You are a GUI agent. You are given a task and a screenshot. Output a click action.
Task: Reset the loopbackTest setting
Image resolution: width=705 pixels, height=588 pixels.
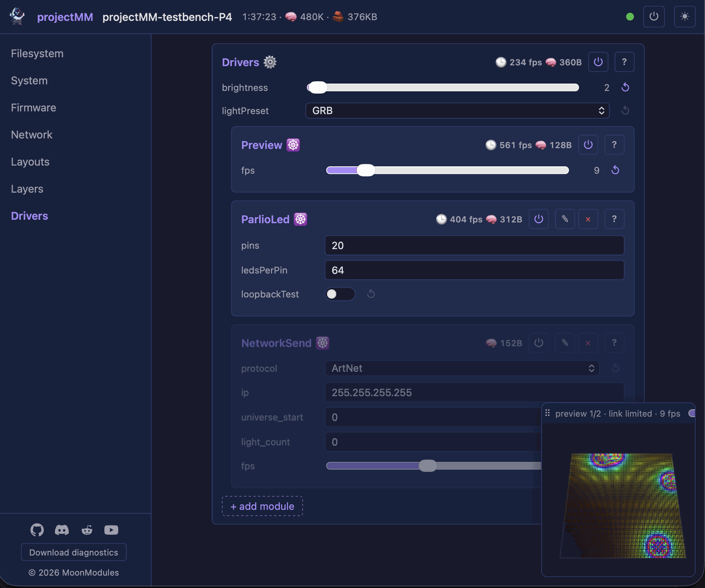click(371, 294)
